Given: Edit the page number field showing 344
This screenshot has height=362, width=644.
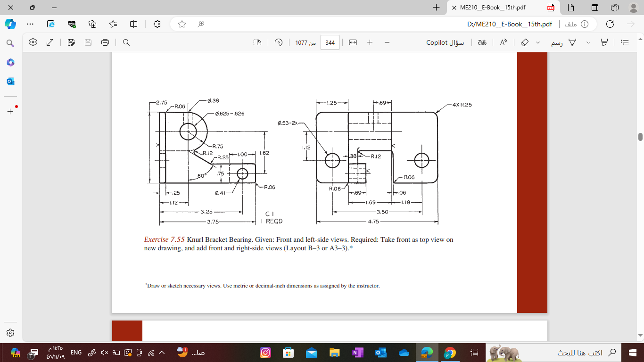Looking at the screenshot, I should coord(330,42).
